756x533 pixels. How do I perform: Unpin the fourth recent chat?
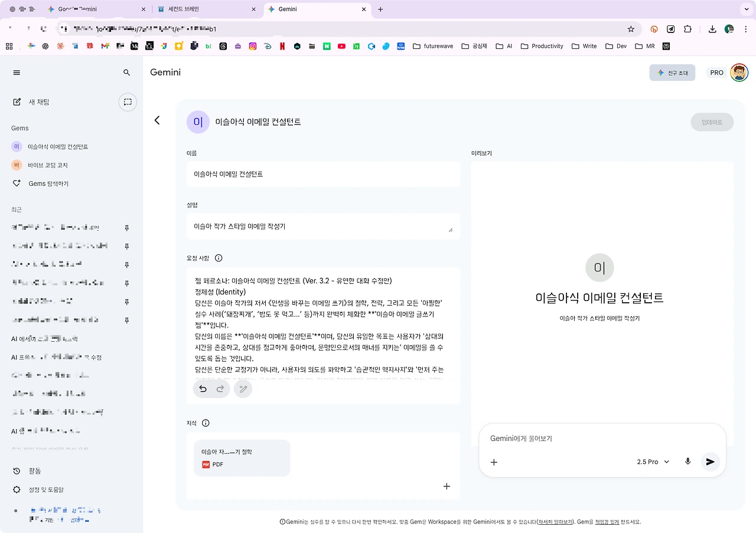click(x=126, y=283)
